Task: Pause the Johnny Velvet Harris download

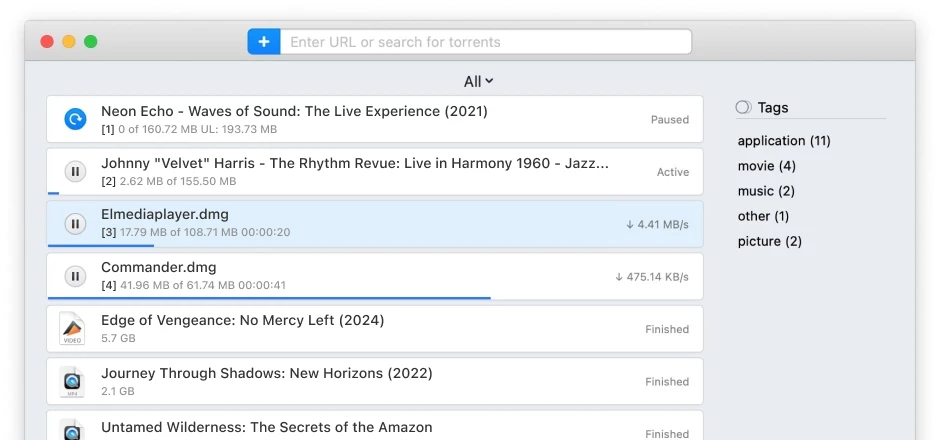Action: coord(75,172)
